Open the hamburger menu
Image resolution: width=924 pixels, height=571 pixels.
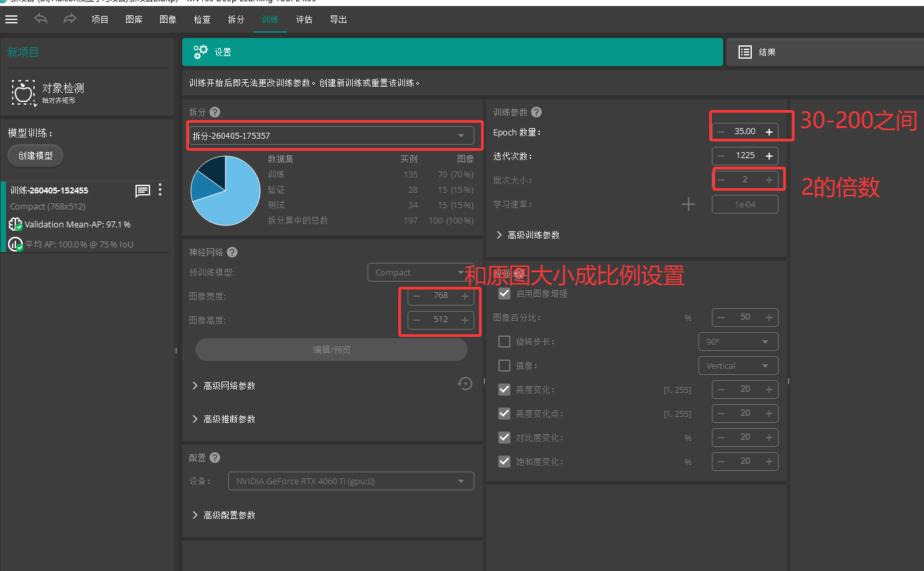11,19
